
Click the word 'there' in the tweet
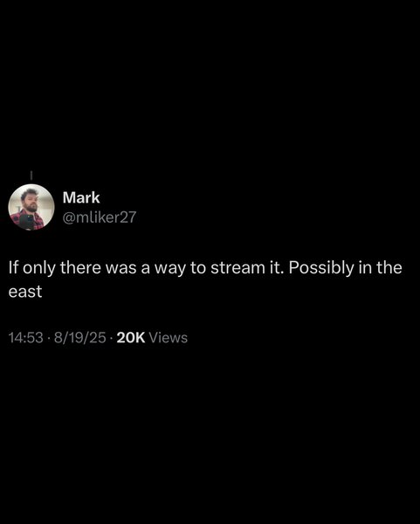(80, 268)
